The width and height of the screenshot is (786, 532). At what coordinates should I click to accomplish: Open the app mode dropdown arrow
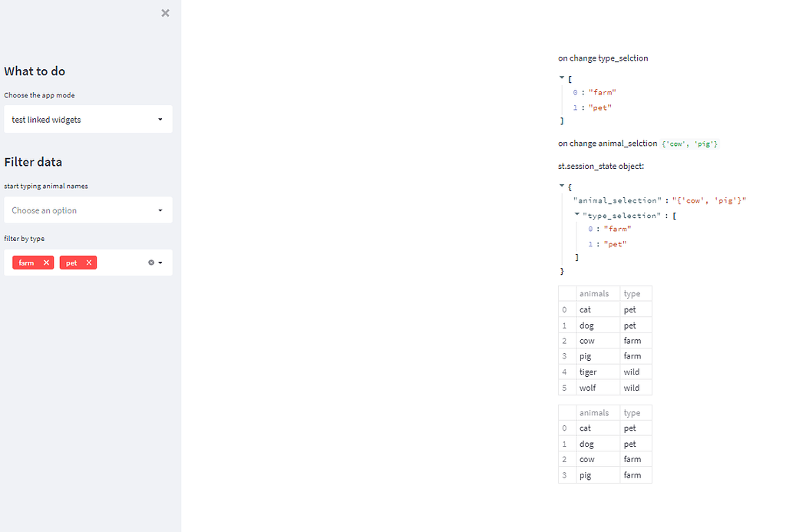(x=160, y=120)
